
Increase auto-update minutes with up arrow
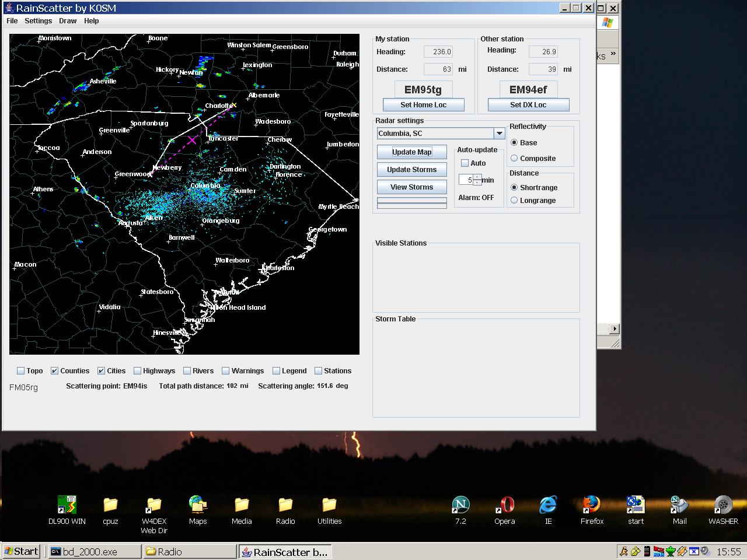[477, 177]
